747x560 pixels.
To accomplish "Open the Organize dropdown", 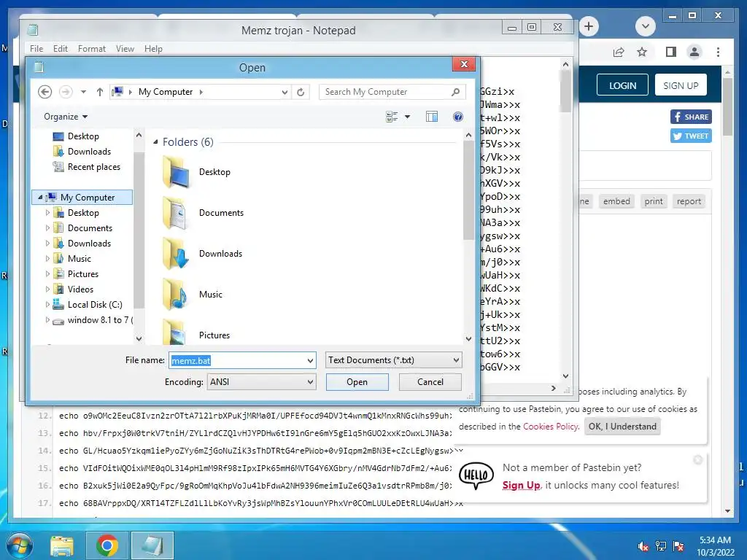I will click(66, 117).
